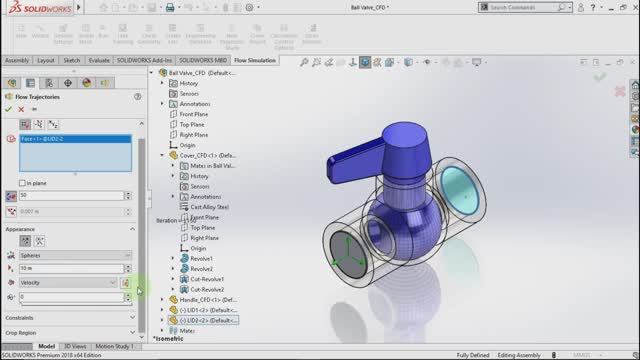This screenshot has width=640, height=360.
Task: Open the Velocity color-by dropdown
Action: tap(68, 283)
